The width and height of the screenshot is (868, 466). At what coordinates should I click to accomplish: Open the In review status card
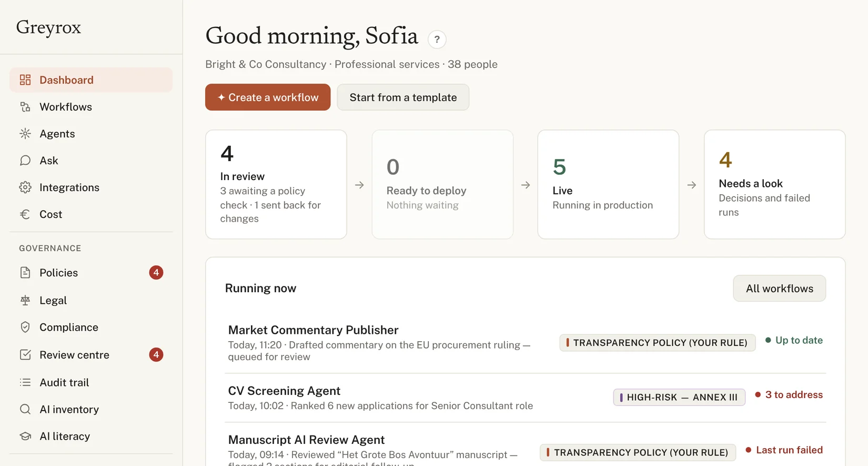[276, 184]
